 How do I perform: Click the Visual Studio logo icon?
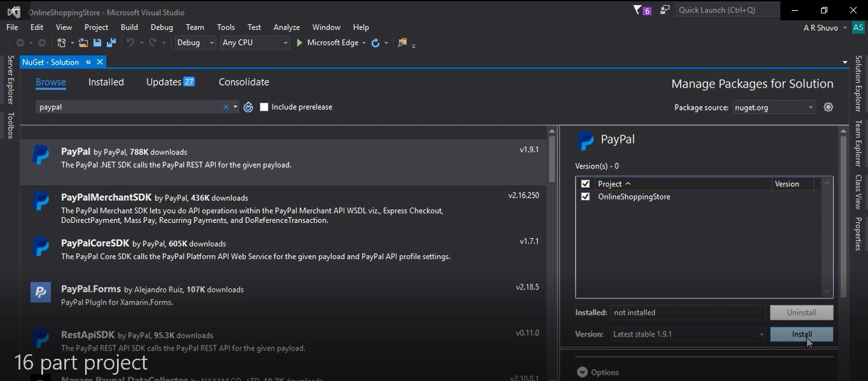point(13,11)
